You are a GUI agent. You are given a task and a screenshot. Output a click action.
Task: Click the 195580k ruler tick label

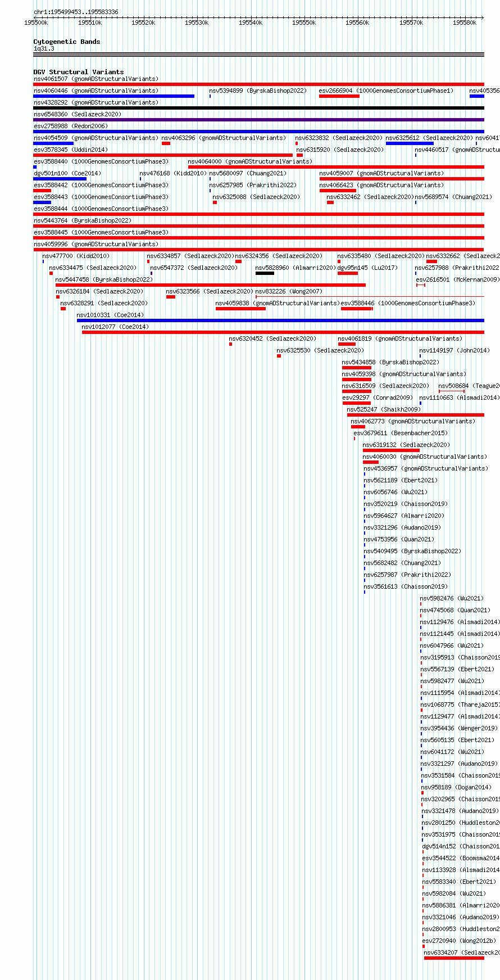[x=465, y=22]
